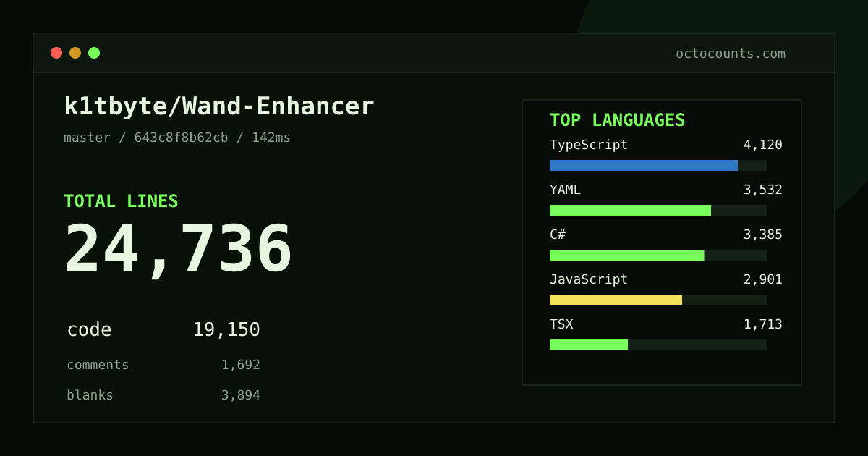Click the master / 643c8f8b62cb / 142ms line
The image size is (868, 456).
177,138
